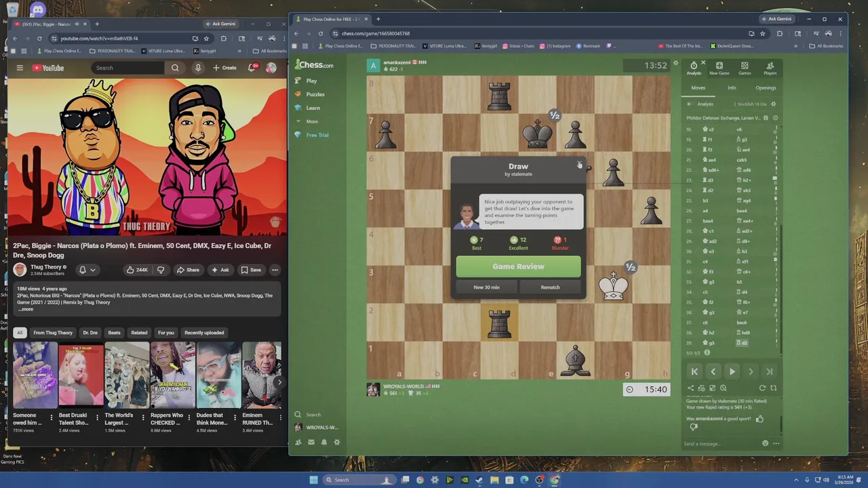Viewport: 868px width, 488px height.
Task: Give thumbs down for opponent sportsmanship
Action: tap(693, 427)
